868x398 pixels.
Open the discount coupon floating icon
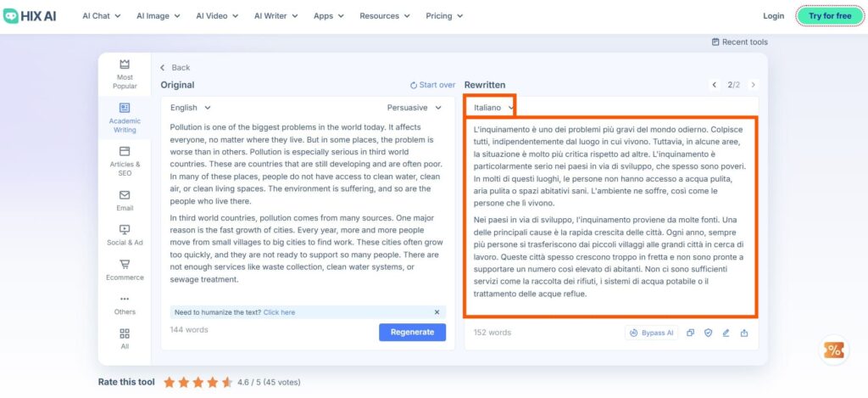click(833, 350)
